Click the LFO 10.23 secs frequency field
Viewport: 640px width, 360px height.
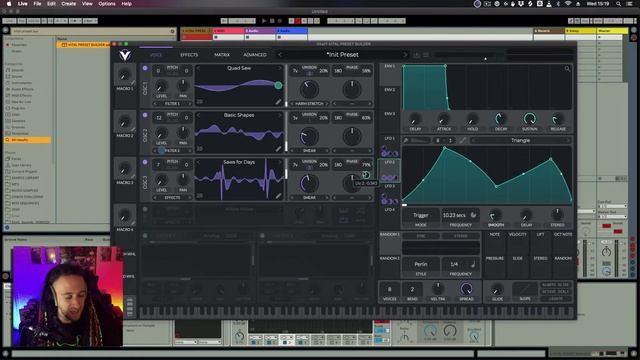460,215
